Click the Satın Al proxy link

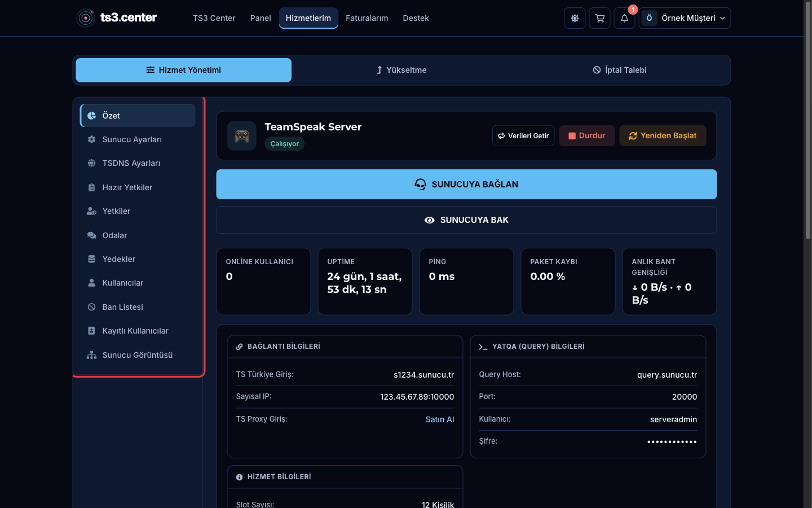click(440, 419)
